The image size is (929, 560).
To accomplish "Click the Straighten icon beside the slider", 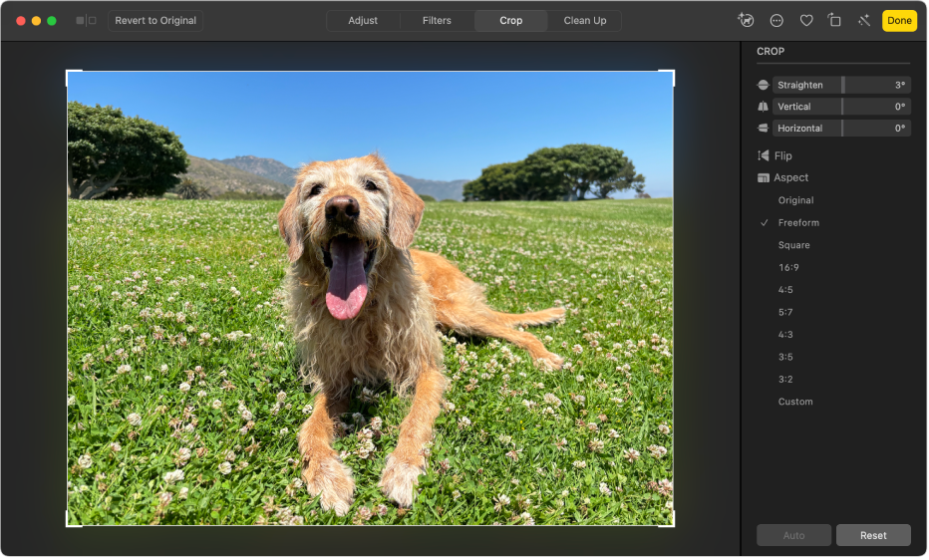I will (x=764, y=86).
